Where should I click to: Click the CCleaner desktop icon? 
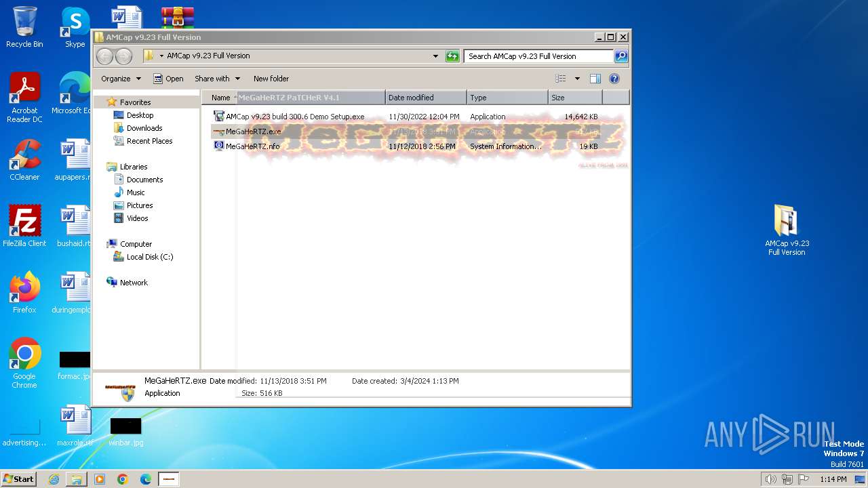(x=24, y=160)
